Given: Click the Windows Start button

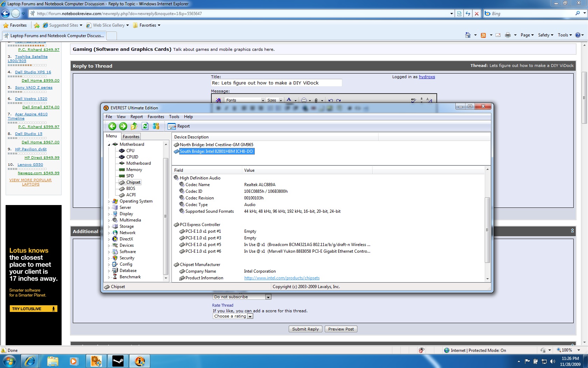Looking at the screenshot, I should point(9,361).
